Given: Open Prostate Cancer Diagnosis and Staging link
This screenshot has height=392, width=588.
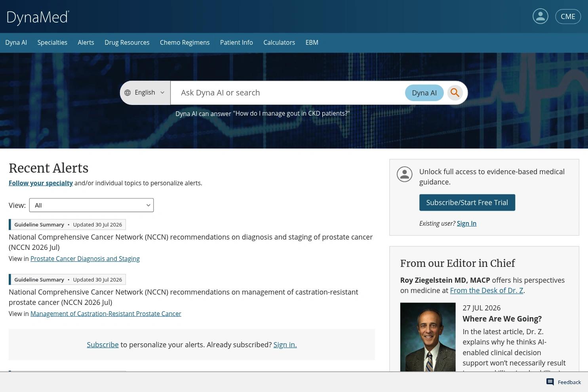Looking at the screenshot, I should pyautogui.click(x=85, y=259).
